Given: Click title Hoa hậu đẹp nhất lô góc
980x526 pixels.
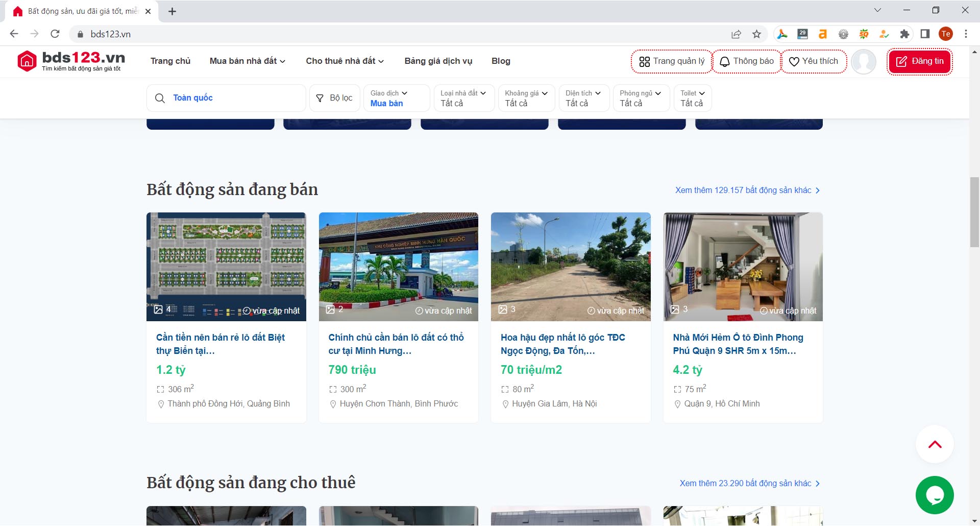Looking at the screenshot, I should (563, 344).
